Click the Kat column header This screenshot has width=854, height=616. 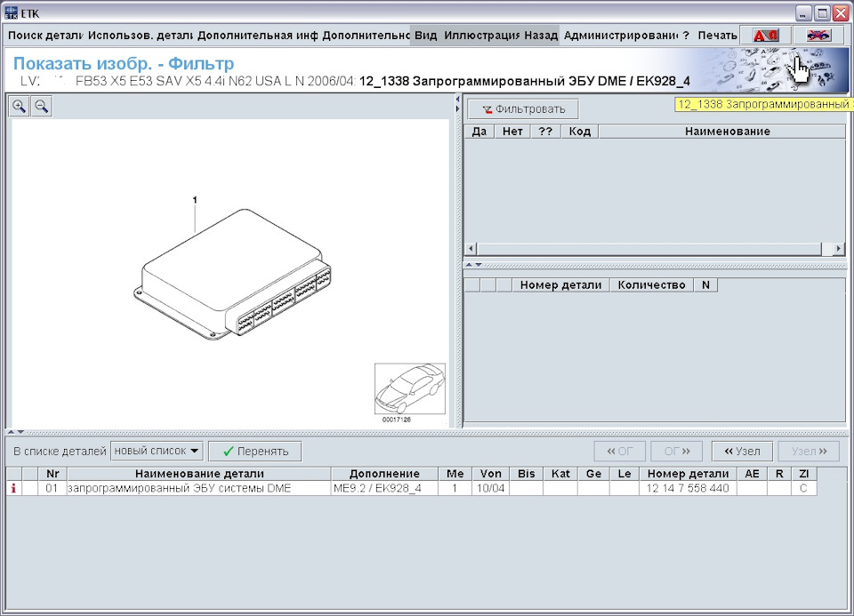click(x=560, y=474)
